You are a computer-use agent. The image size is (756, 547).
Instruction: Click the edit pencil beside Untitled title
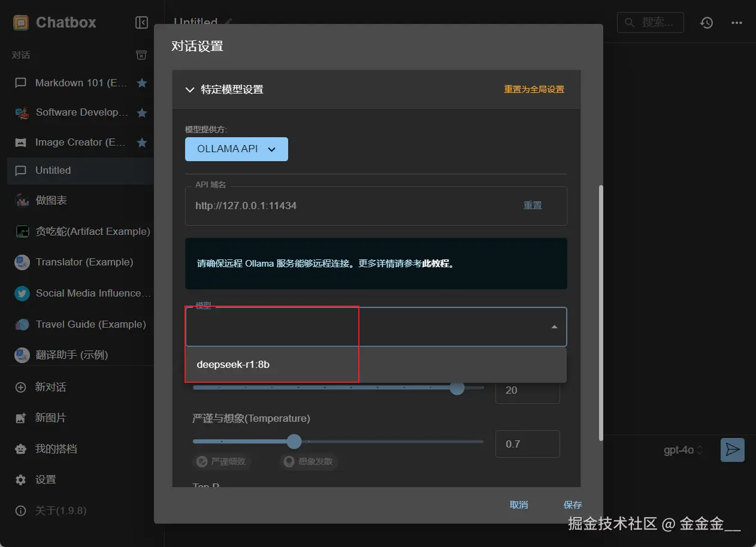(228, 22)
